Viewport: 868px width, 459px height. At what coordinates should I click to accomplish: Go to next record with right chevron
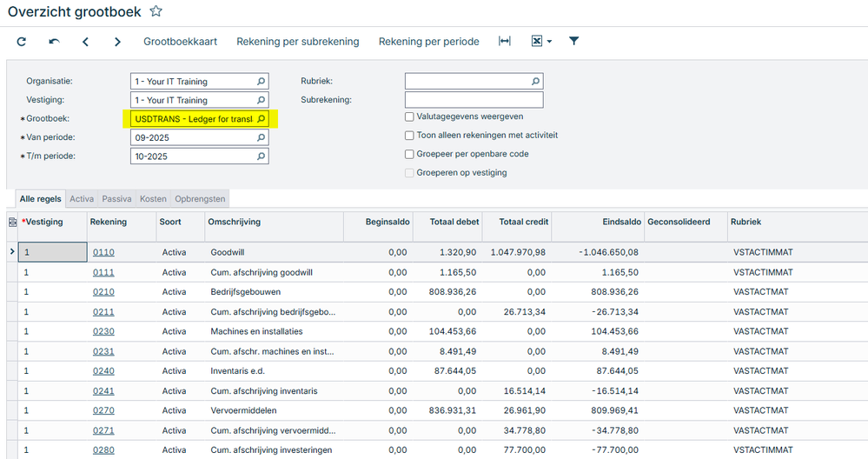point(117,42)
